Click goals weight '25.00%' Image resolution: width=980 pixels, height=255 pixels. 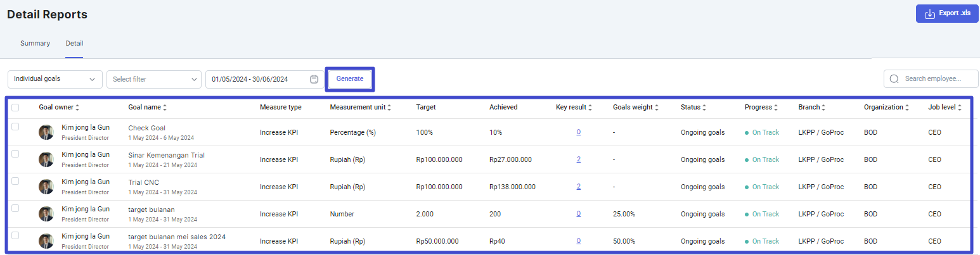[624, 214]
